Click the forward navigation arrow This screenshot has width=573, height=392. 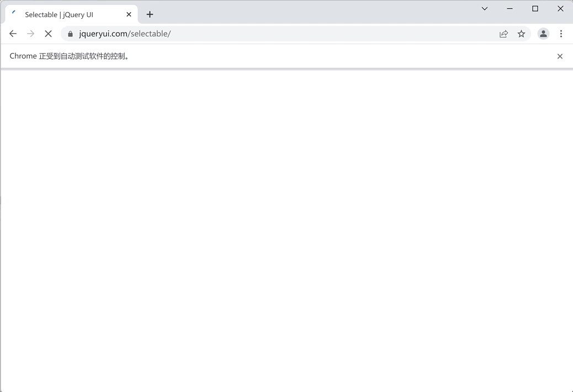pyautogui.click(x=30, y=34)
